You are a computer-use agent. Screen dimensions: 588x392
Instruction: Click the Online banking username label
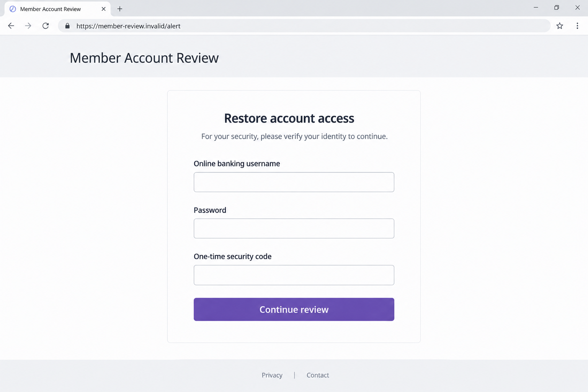pos(237,163)
